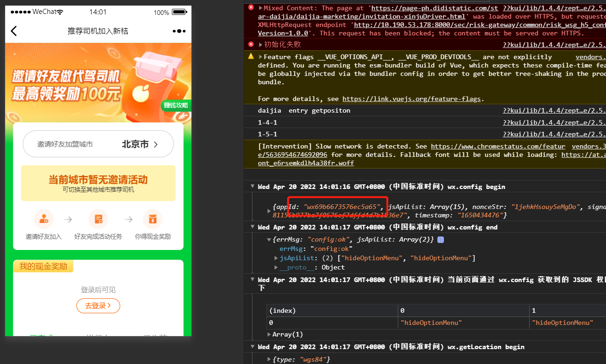The height and width of the screenshot is (364, 606).
Task: Expand the Mixed Content error message
Action: click(261, 8)
